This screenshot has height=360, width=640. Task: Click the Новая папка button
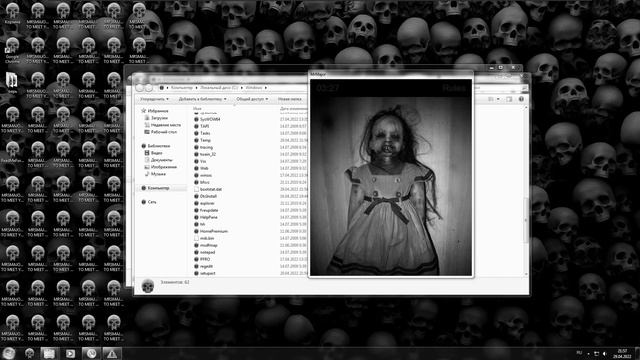pos(290,99)
